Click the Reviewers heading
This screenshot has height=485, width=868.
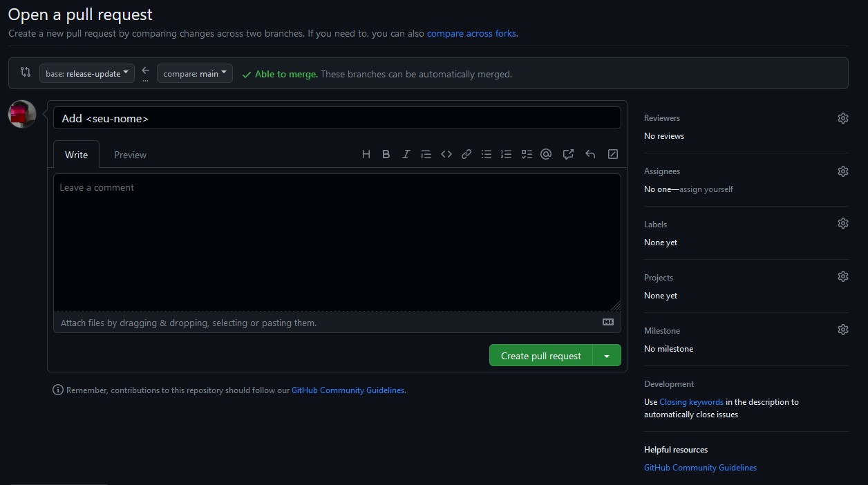662,118
